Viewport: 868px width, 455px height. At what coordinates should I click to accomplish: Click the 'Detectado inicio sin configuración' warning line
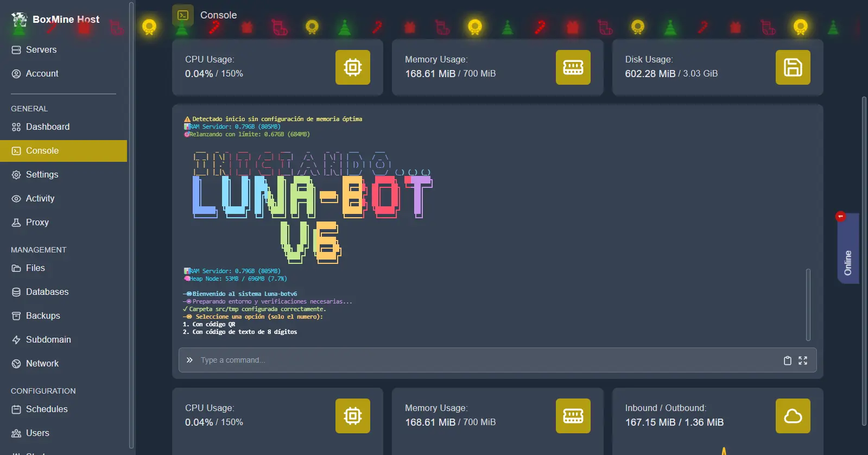pyautogui.click(x=273, y=119)
